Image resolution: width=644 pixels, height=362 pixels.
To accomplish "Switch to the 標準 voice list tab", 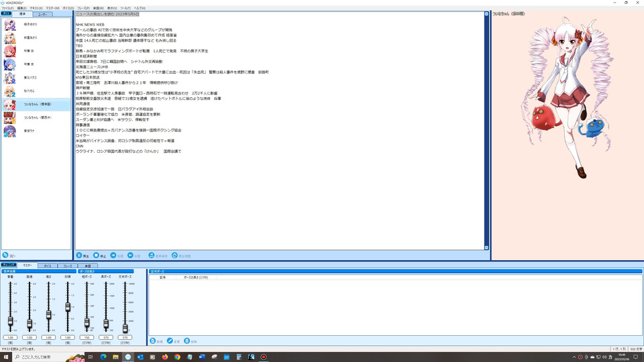I will [x=23, y=14].
